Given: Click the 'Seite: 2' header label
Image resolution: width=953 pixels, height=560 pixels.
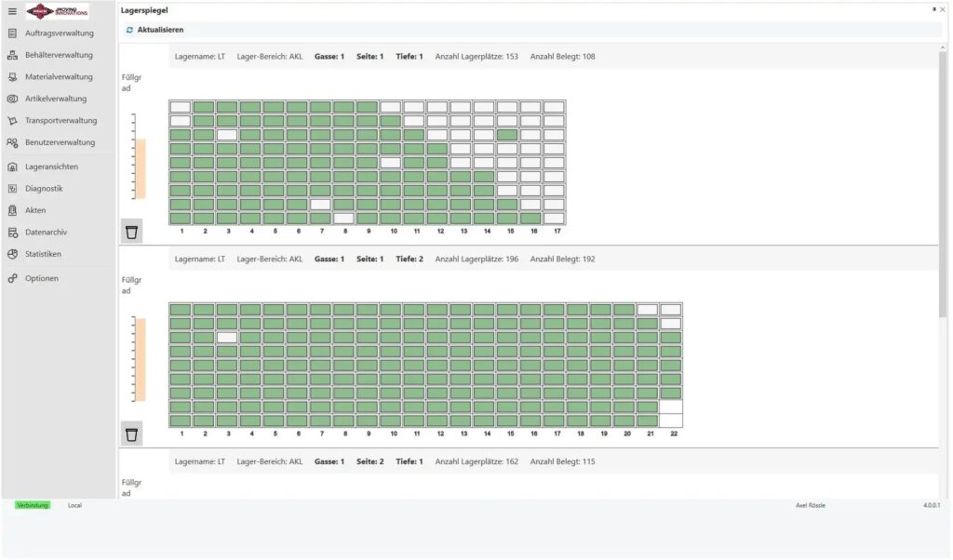Looking at the screenshot, I should (x=369, y=461).
